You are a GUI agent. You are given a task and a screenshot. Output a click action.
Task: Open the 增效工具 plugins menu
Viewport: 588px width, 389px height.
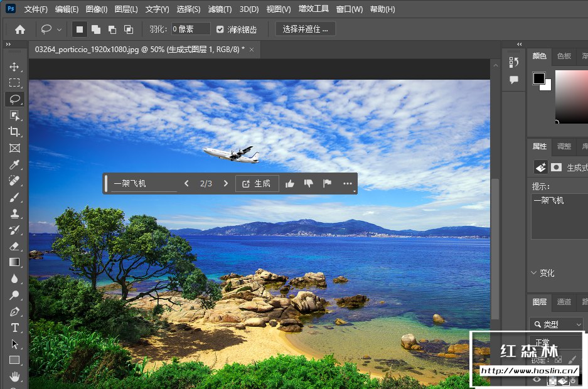coord(314,9)
